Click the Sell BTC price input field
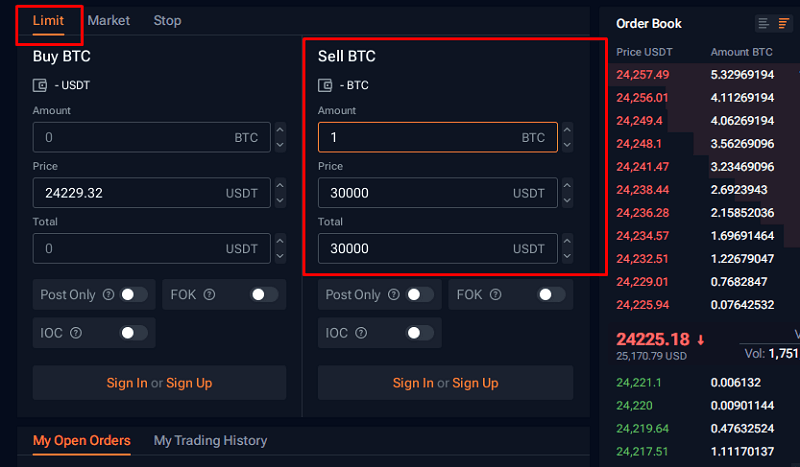 [x=438, y=193]
